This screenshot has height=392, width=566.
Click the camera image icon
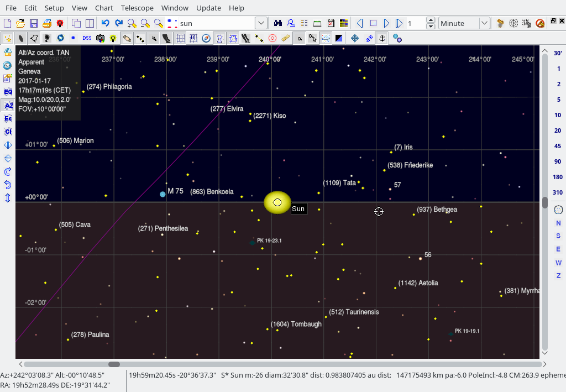pos(100,38)
